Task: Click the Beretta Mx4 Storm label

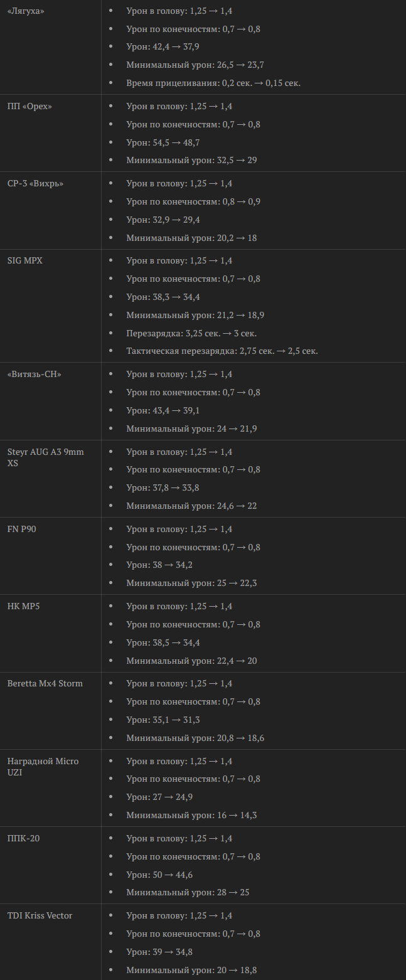Action: [45, 683]
